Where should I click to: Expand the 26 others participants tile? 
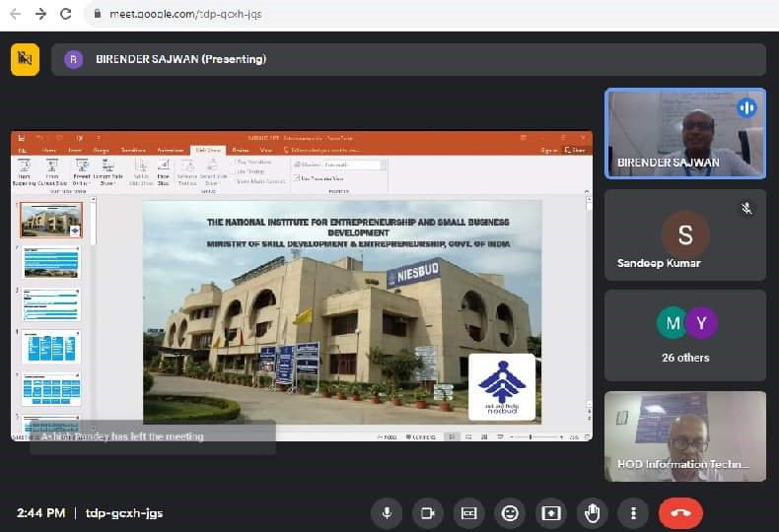coord(684,335)
